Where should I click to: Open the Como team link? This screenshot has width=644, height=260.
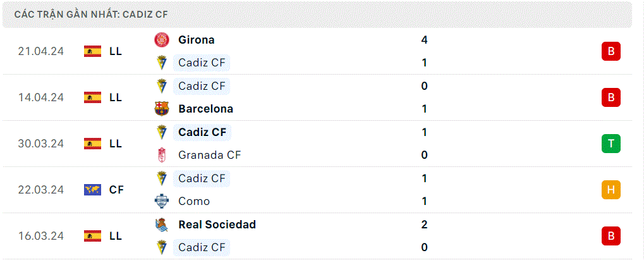click(x=194, y=201)
